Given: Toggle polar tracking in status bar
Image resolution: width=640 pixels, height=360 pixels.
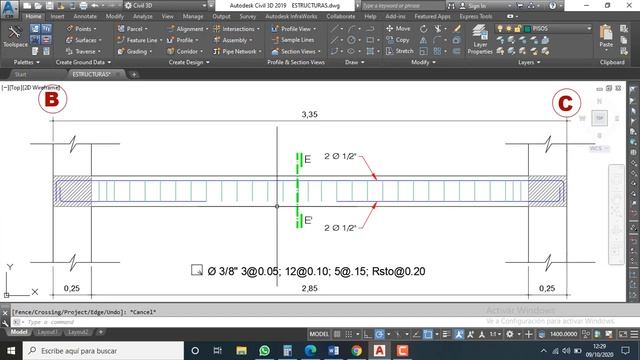Looking at the screenshot, I should [379, 334].
